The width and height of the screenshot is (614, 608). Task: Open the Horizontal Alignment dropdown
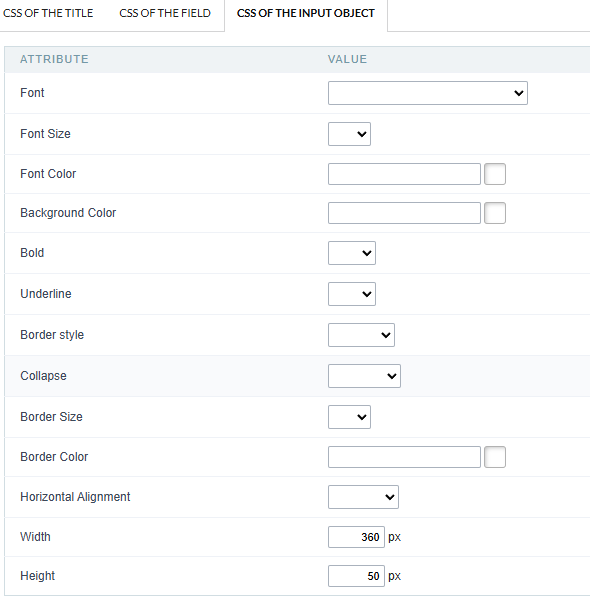coord(363,497)
